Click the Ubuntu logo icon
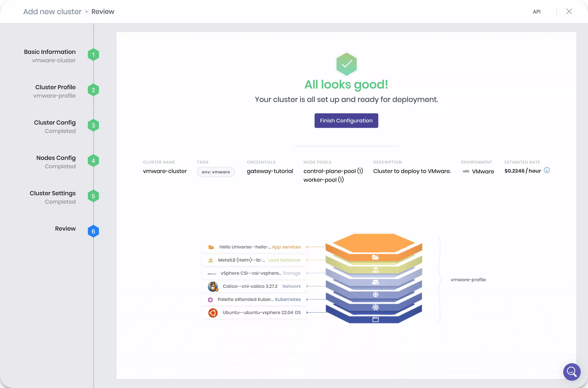This screenshot has width=588, height=388. click(x=213, y=313)
